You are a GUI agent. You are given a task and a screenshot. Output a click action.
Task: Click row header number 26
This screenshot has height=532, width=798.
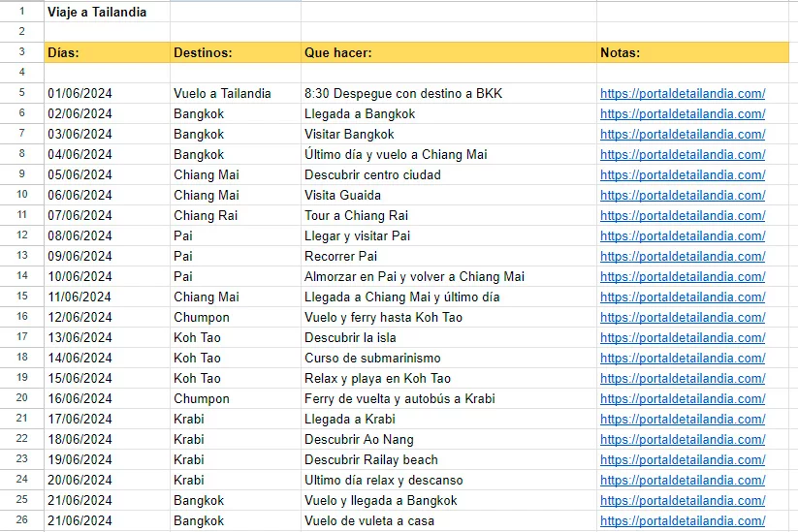22,519
